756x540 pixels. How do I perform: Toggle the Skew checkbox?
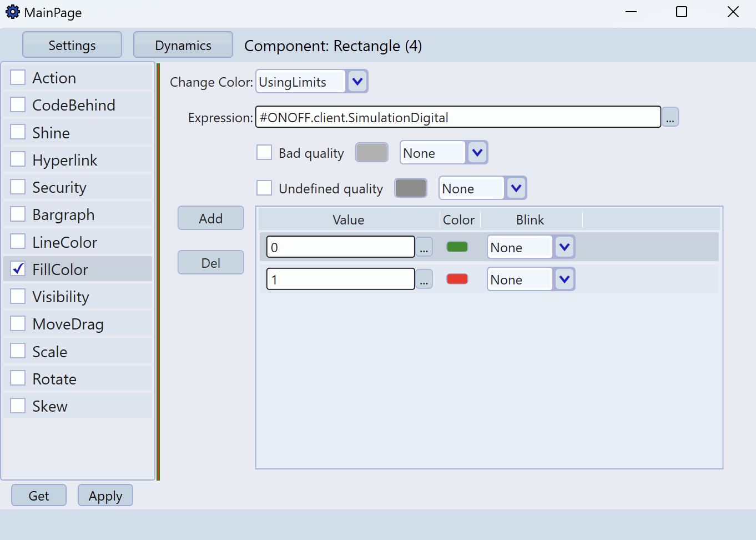coord(18,406)
